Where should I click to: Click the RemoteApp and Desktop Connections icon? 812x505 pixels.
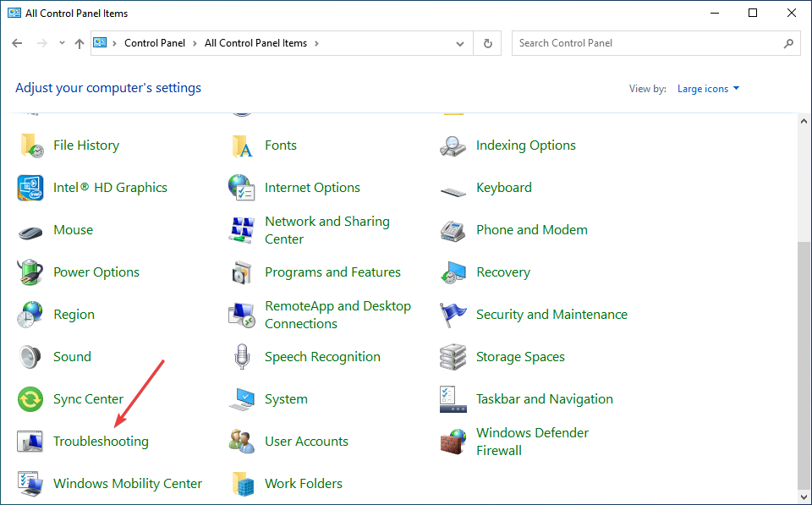tap(242, 315)
